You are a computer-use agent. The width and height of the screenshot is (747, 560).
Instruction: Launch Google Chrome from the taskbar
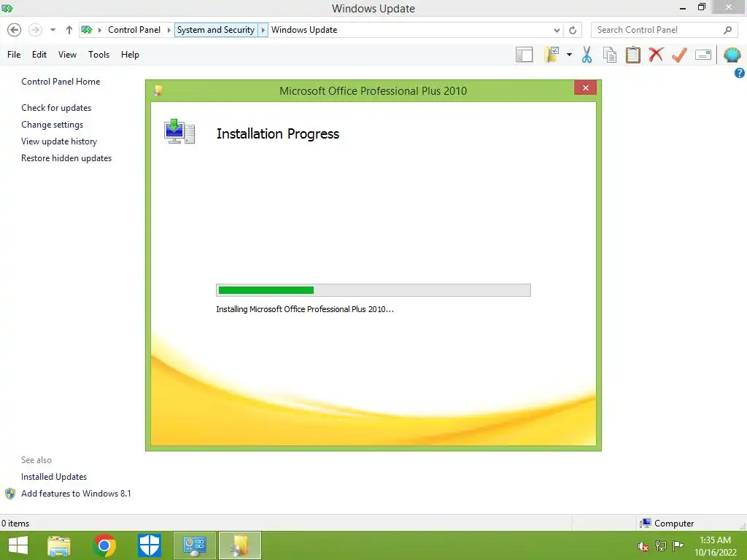click(x=104, y=545)
